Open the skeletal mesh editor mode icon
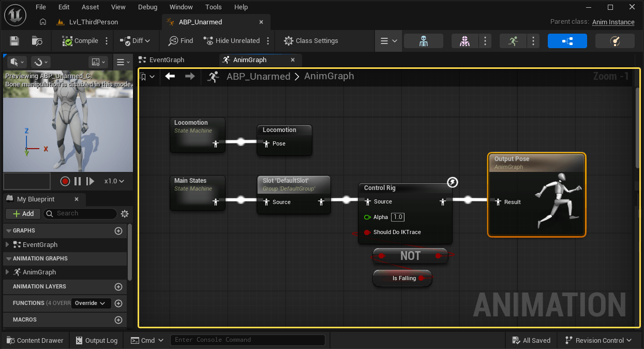This screenshot has width=644, height=349. (465, 41)
